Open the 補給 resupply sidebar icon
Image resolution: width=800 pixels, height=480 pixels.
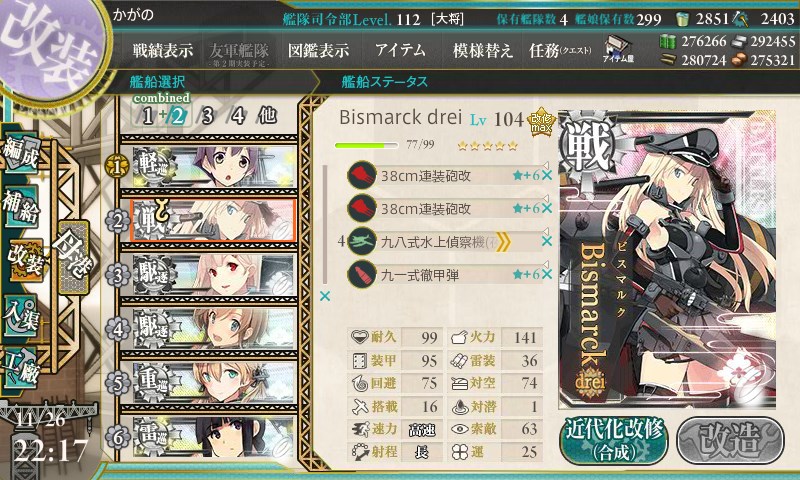click(x=21, y=205)
